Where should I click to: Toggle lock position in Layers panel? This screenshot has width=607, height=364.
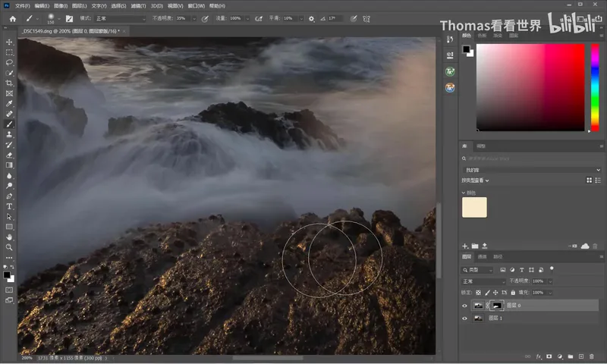pyautogui.click(x=495, y=293)
